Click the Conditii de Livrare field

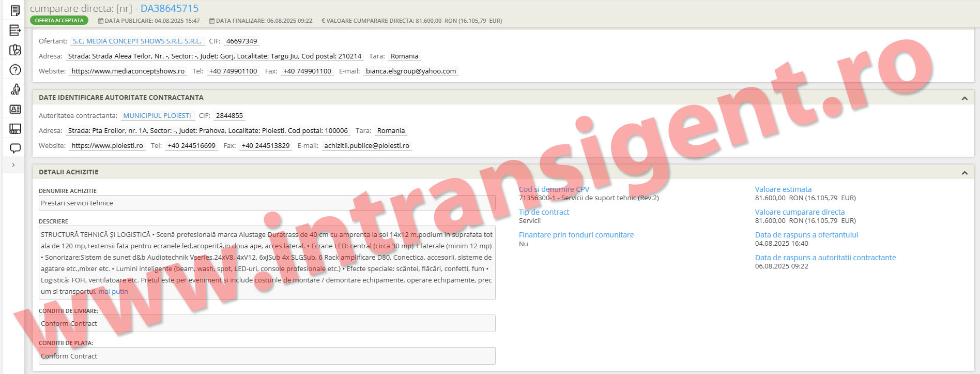[267, 324]
